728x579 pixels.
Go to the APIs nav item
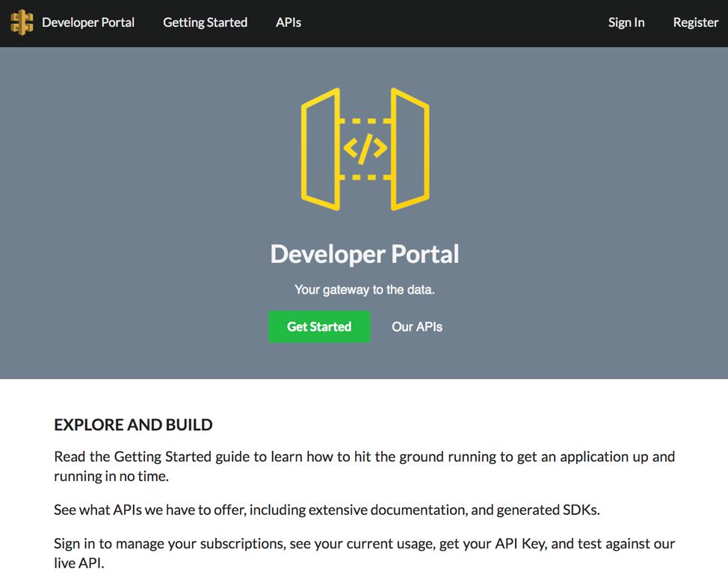coord(289,22)
